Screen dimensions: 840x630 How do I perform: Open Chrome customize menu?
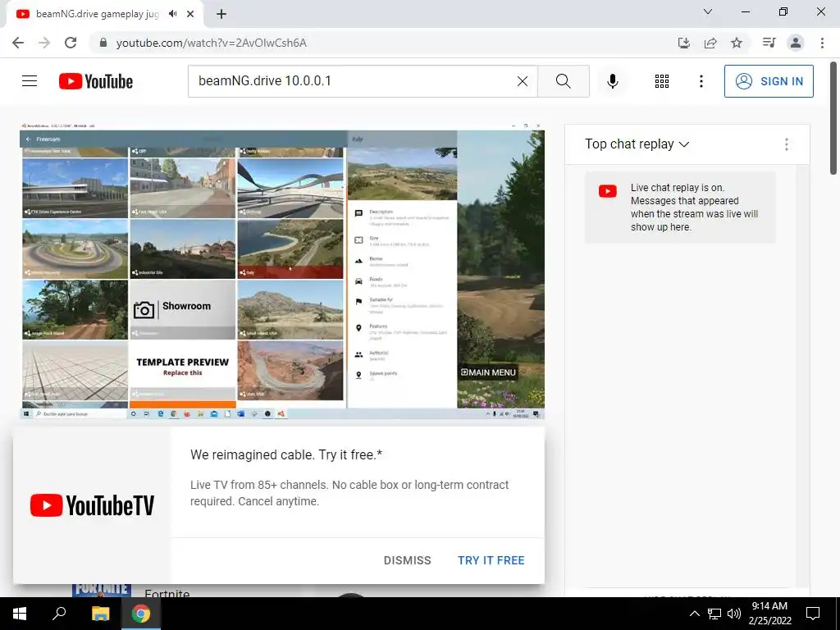point(822,43)
